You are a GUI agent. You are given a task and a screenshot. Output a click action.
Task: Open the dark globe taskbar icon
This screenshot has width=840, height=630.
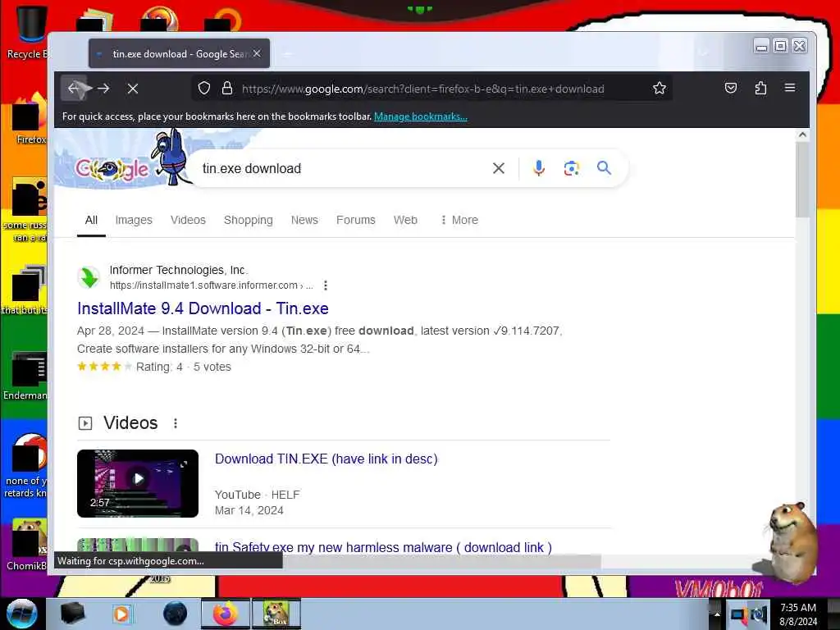tap(175, 614)
